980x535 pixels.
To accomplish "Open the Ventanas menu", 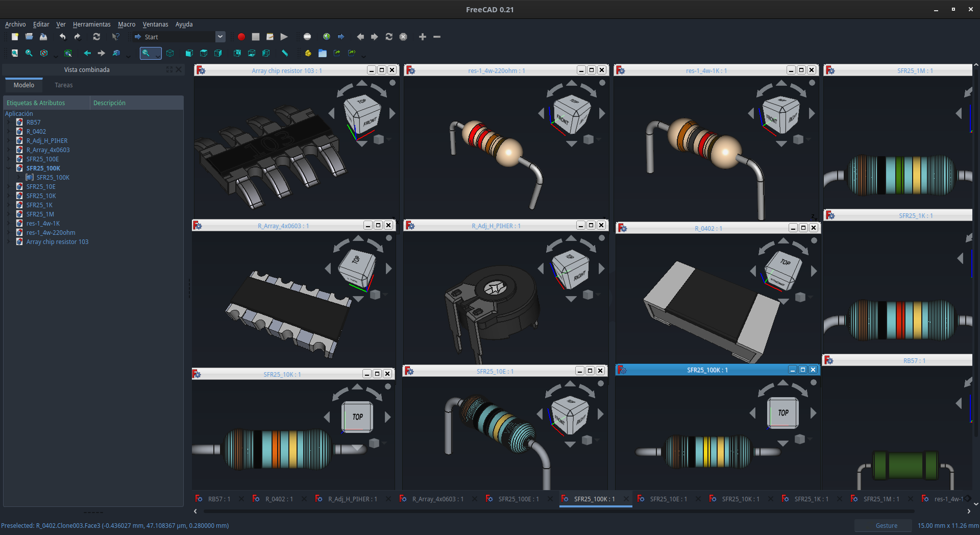I will pos(155,24).
